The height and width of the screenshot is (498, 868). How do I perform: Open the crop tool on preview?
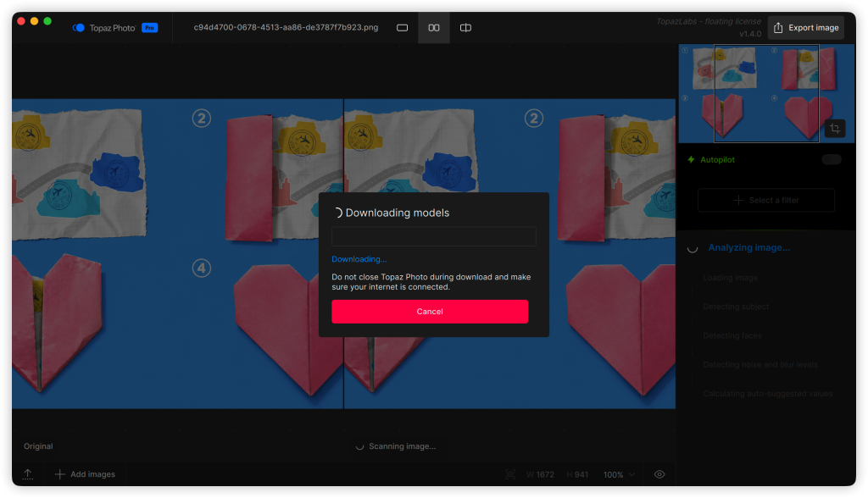[835, 128]
